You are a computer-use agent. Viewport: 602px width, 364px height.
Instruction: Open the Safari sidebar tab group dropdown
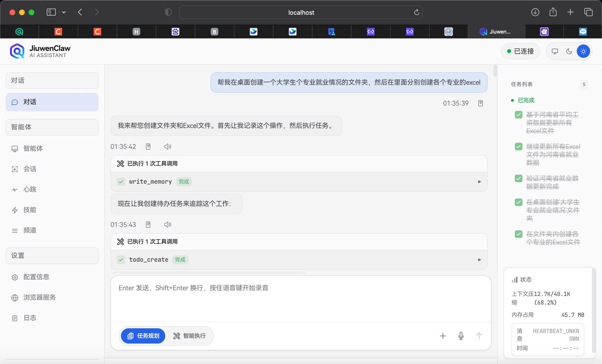tap(64, 12)
